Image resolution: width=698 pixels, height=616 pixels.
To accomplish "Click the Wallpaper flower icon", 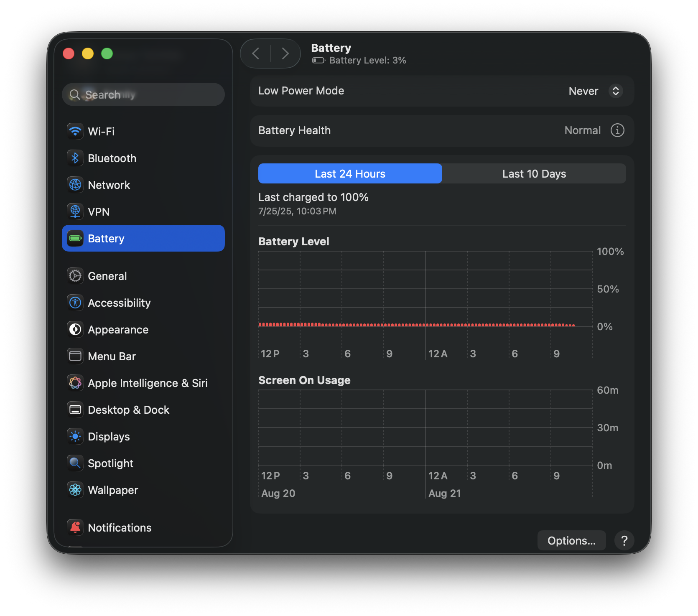I will 75,490.
